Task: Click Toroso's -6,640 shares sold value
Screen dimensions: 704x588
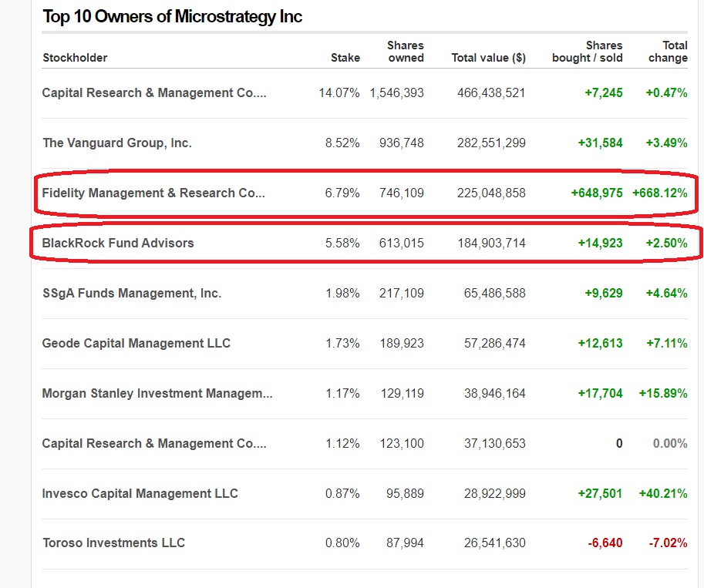Action: click(x=605, y=543)
